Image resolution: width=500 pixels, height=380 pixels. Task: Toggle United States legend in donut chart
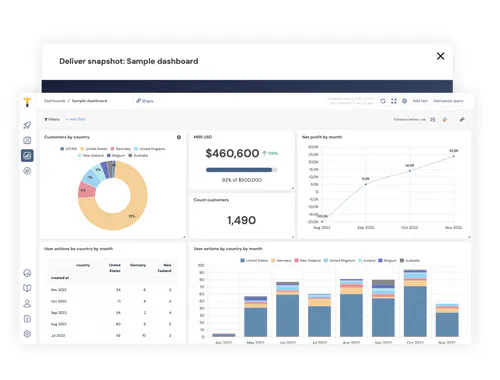(x=94, y=149)
